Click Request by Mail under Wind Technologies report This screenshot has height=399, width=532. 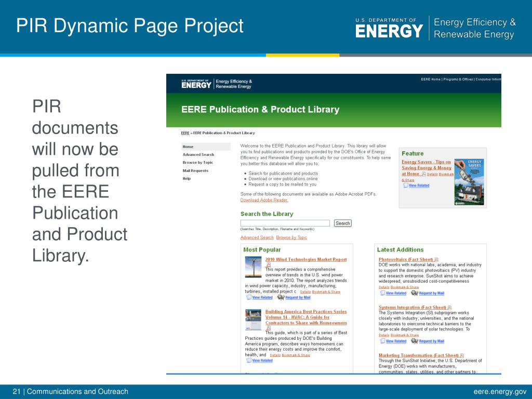[298, 298]
